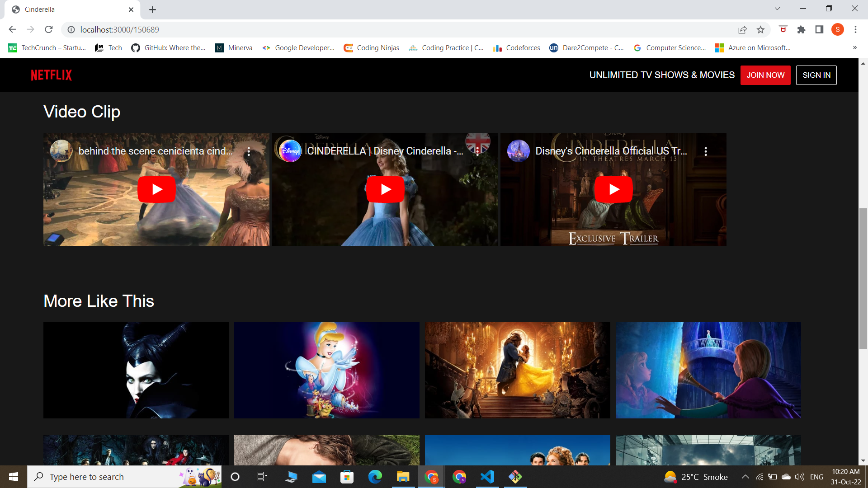Click SIGN IN
The height and width of the screenshot is (488, 868).
coord(816,75)
